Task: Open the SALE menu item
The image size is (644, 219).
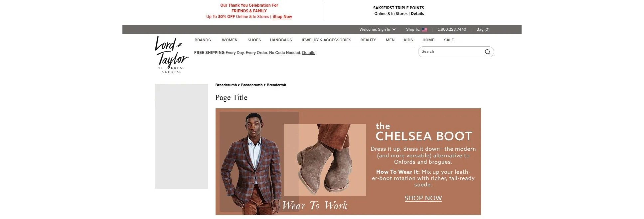Action: click(449, 40)
